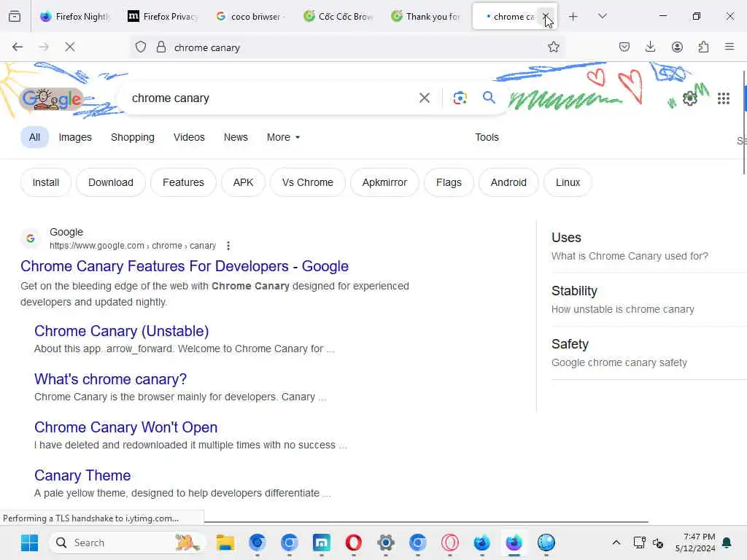Refine search with Features chip
The width and height of the screenshot is (747, 560).
click(183, 182)
